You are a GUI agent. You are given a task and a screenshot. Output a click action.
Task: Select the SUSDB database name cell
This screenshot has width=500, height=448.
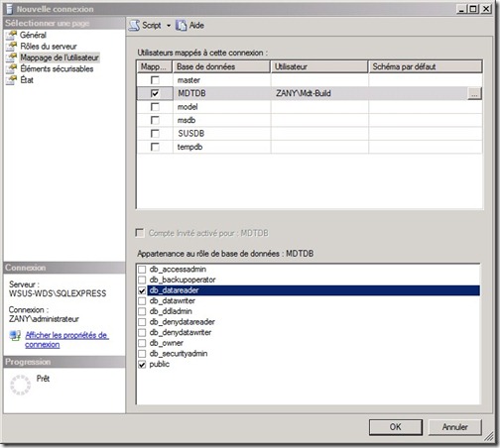(221, 134)
